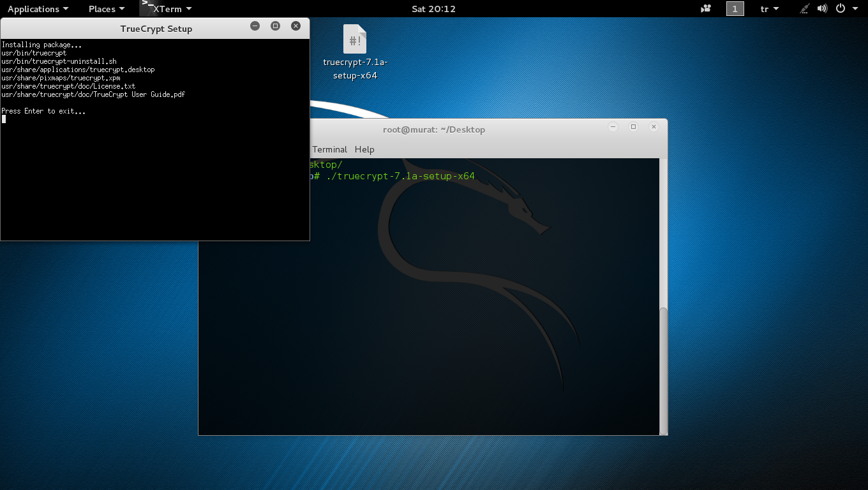868x490 pixels.
Task: Close the TrueCrypt Setup window
Action: pos(296,26)
